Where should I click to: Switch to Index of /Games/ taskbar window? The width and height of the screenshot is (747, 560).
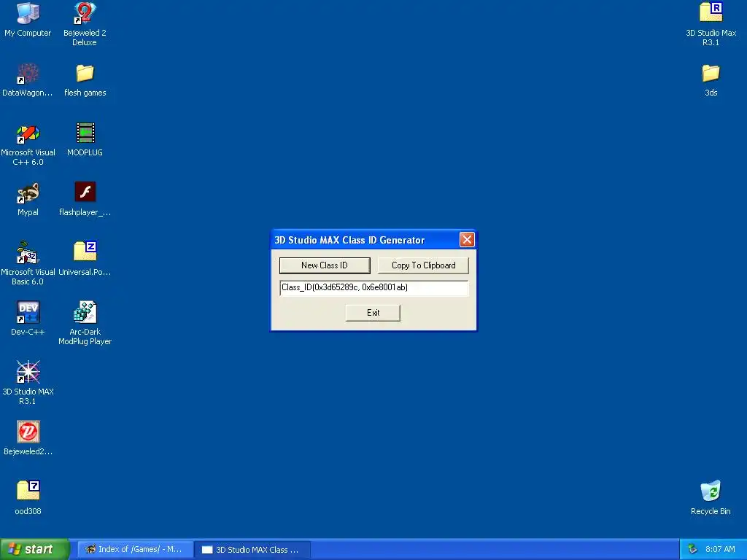pyautogui.click(x=135, y=549)
